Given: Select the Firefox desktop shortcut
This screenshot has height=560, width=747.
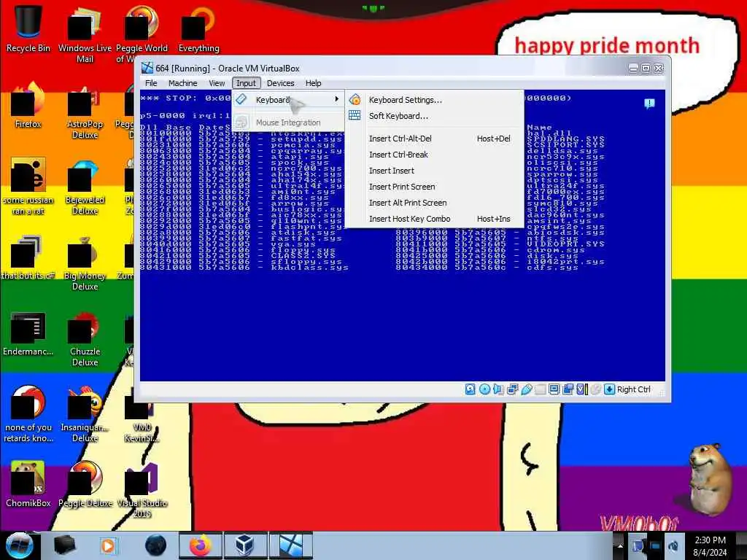Looking at the screenshot, I should click(x=28, y=106).
